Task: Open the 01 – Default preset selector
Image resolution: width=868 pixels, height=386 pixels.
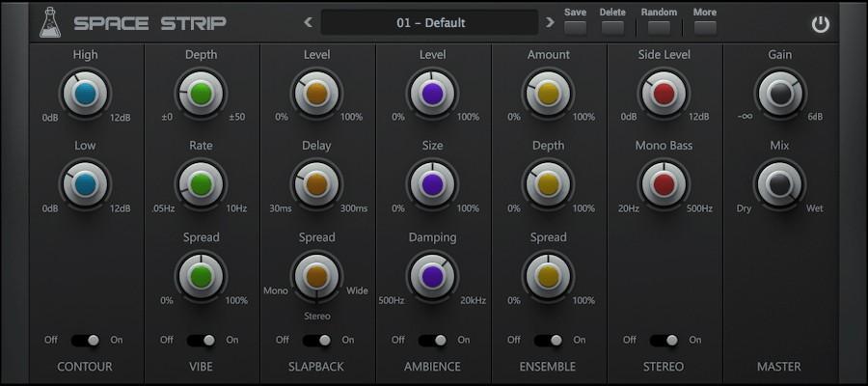Action: 429,22
